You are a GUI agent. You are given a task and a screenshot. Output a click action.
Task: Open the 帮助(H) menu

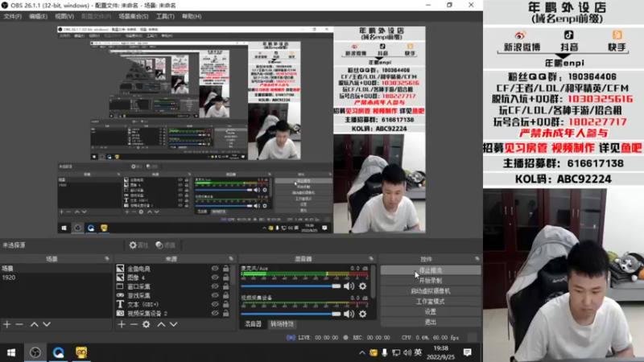pyautogui.click(x=192, y=16)
